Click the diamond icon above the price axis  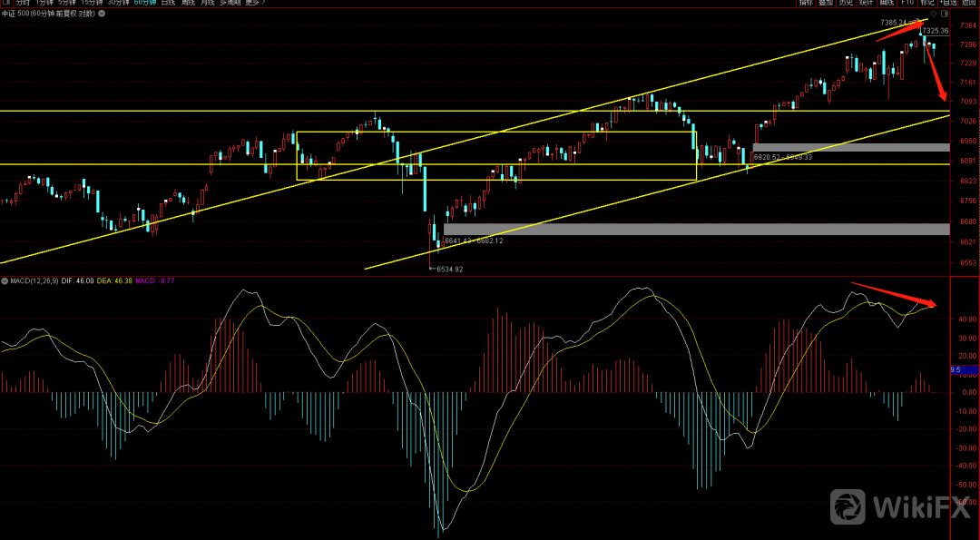coord(934,14)
